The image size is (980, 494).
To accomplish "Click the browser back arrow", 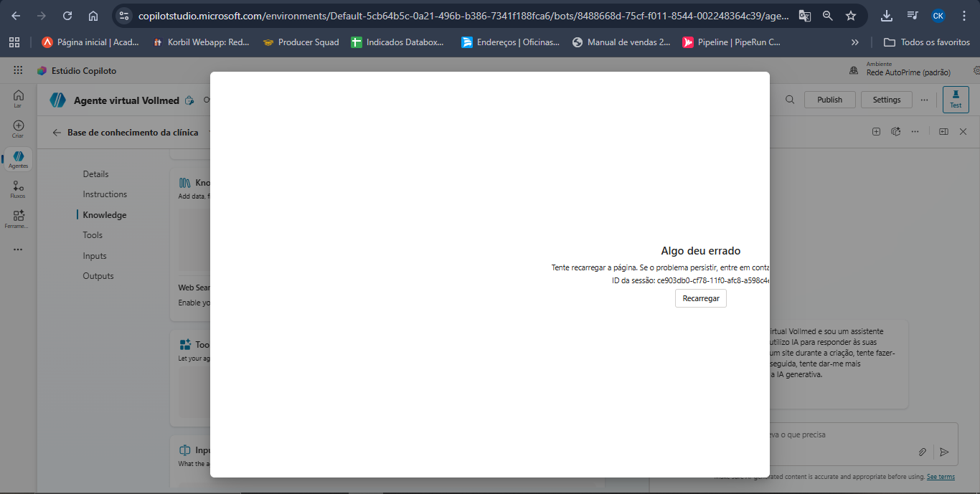I will pos(16,16).
